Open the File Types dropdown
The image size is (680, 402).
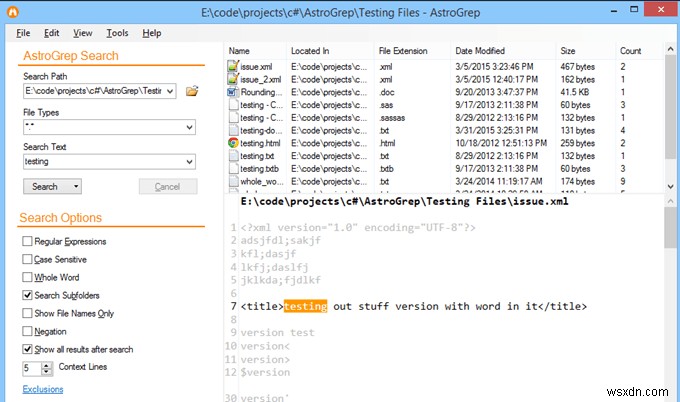coord(190,127)
